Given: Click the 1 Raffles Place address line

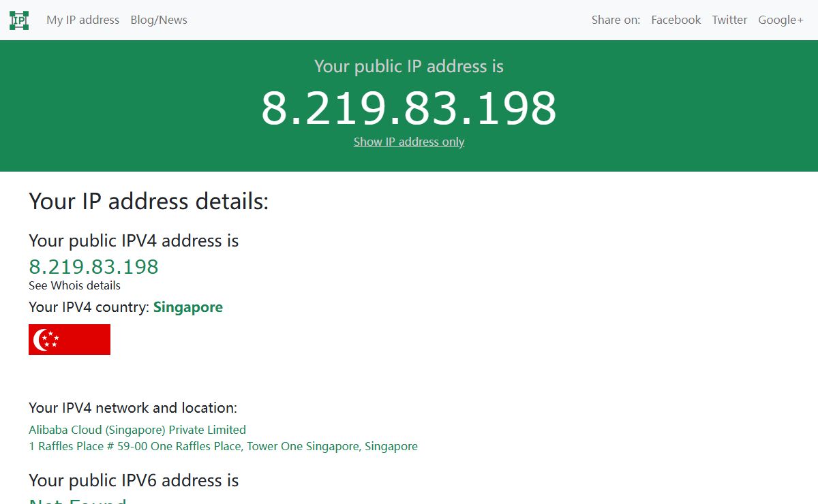Looking at the screenshot, I should click(x=223, y=446).
